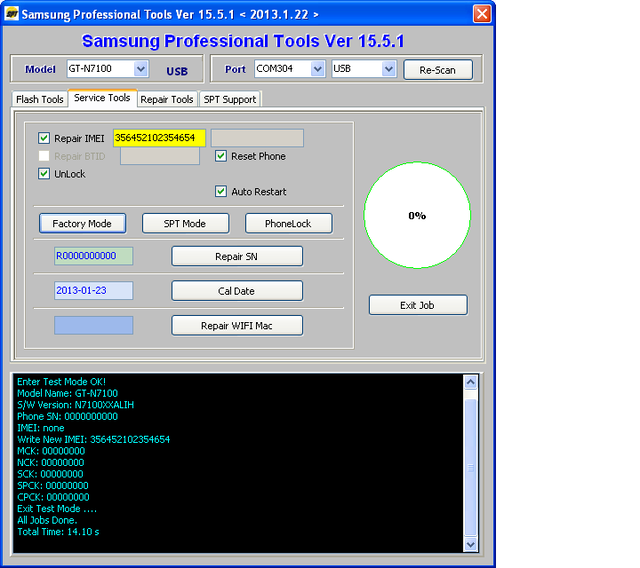This screenshot has height=568, width=640.
Task: Close the Samsung Professional Tools window
Action: 482,14
